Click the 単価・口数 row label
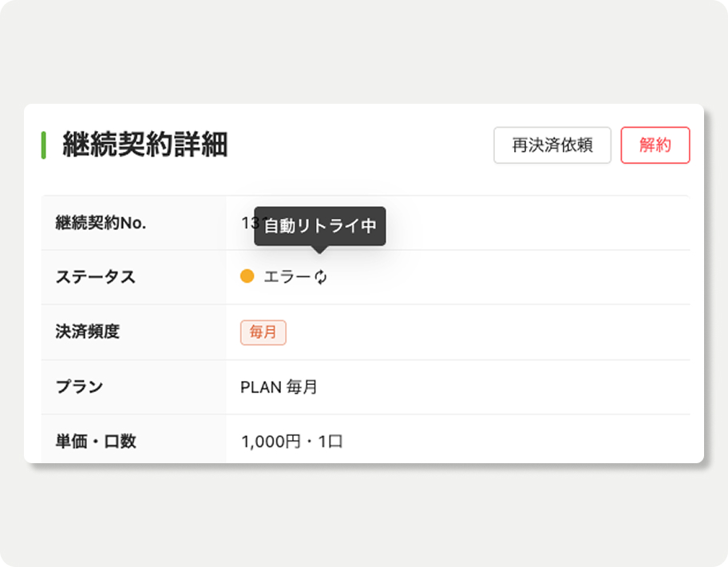728x567 pixels. (x=96, y=441)
